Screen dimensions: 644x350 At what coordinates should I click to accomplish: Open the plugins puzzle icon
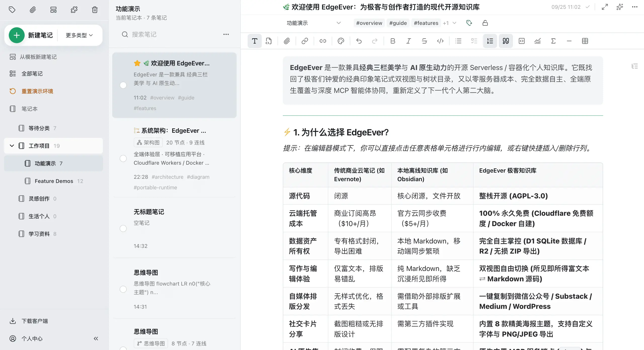coord(74,10)
